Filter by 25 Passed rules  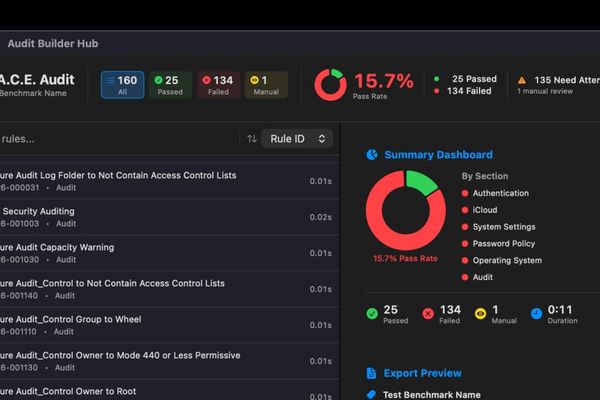(170, 85)
